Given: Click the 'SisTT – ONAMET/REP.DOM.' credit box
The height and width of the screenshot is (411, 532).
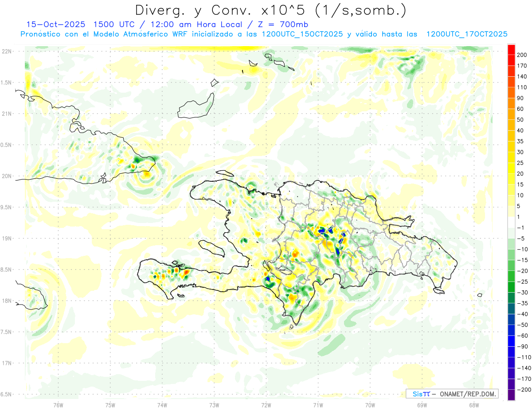Looking at the screenshot, I should pos(452,394).
